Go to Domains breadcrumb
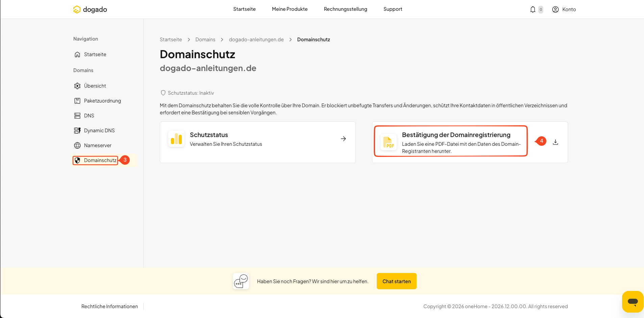644x318 pixels. 205,40
